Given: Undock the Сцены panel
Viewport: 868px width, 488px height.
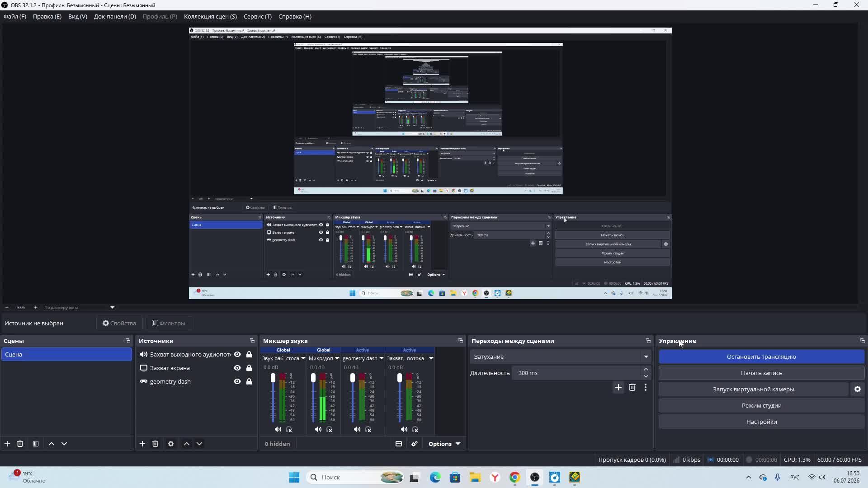Looking at the screenshot, I should (128, 341).
